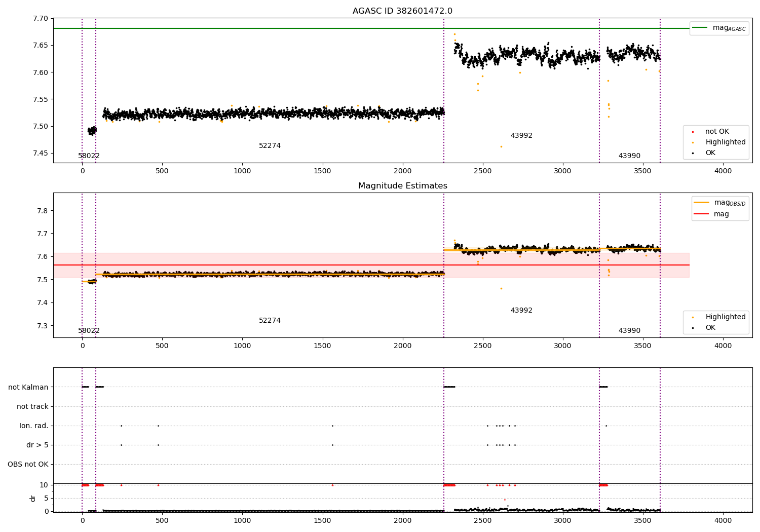Click x-axis tick 2000 in top plot
The width and height of the screenshot is (760, 532).
[x=403, y=171]
